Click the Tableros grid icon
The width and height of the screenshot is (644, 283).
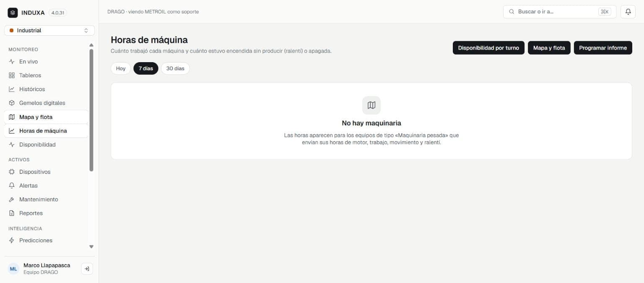click(x=12, y=76)
